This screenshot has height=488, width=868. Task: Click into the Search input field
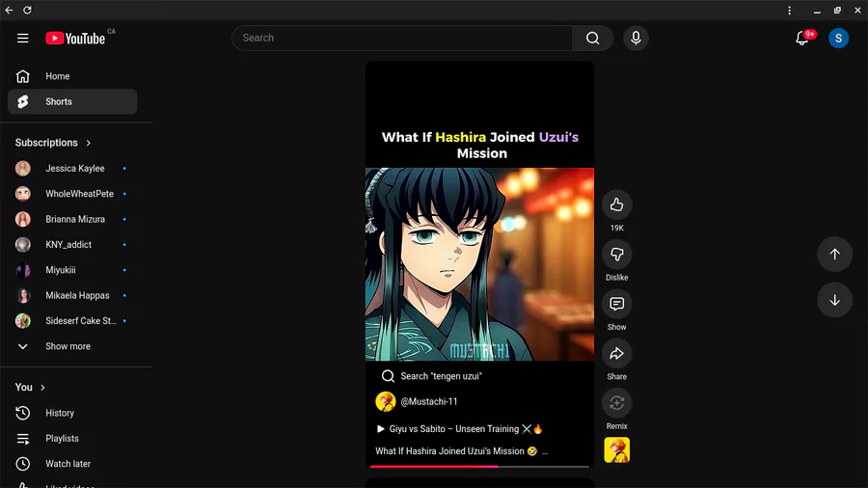[402, 39]
